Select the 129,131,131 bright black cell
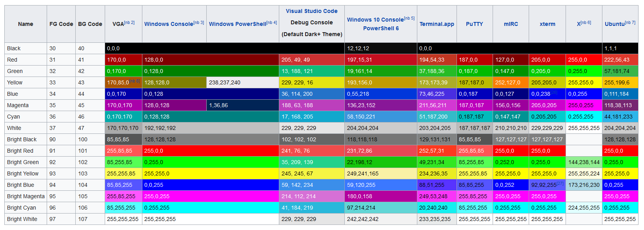 [437, 139]
